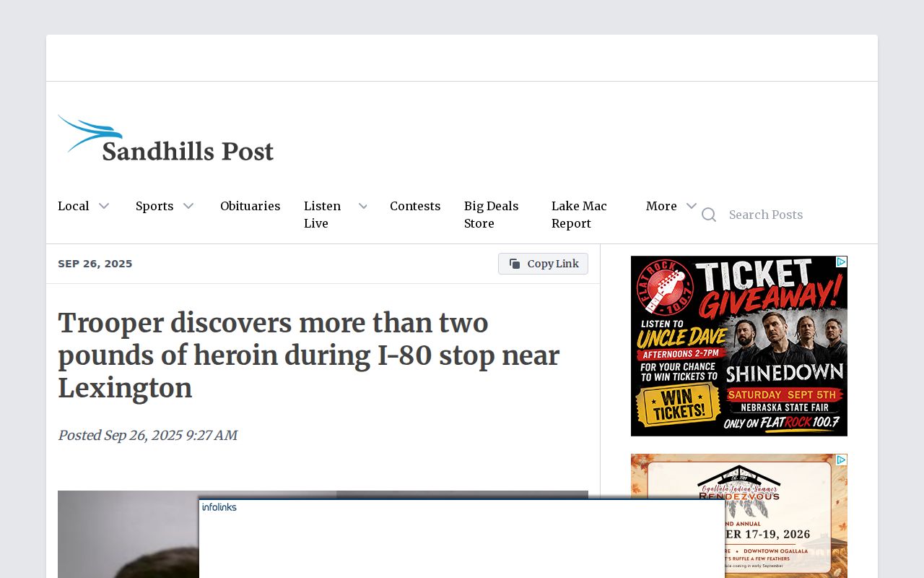This screenshot has height=578, width=924.
Task: Click the article photo below the headline
Action: point(323,534)
